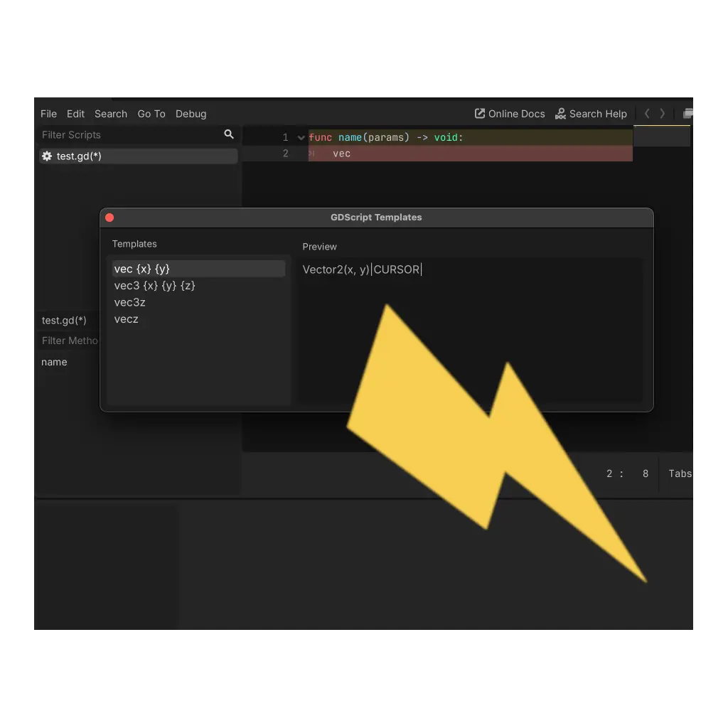The image size is (728, 728).
Task: Open the Search menu
Action: coord(111,114)
